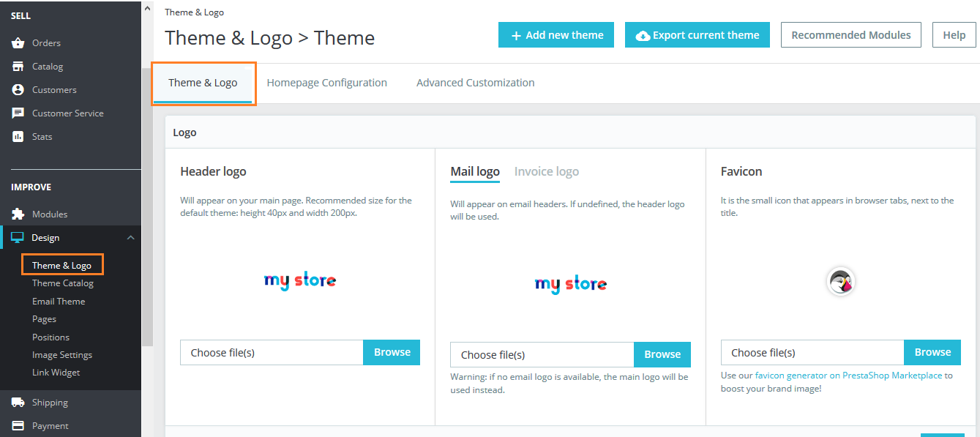Switch to the Invoice logo tab
Viewport: 980px width, 437px height.
point(546,171)
